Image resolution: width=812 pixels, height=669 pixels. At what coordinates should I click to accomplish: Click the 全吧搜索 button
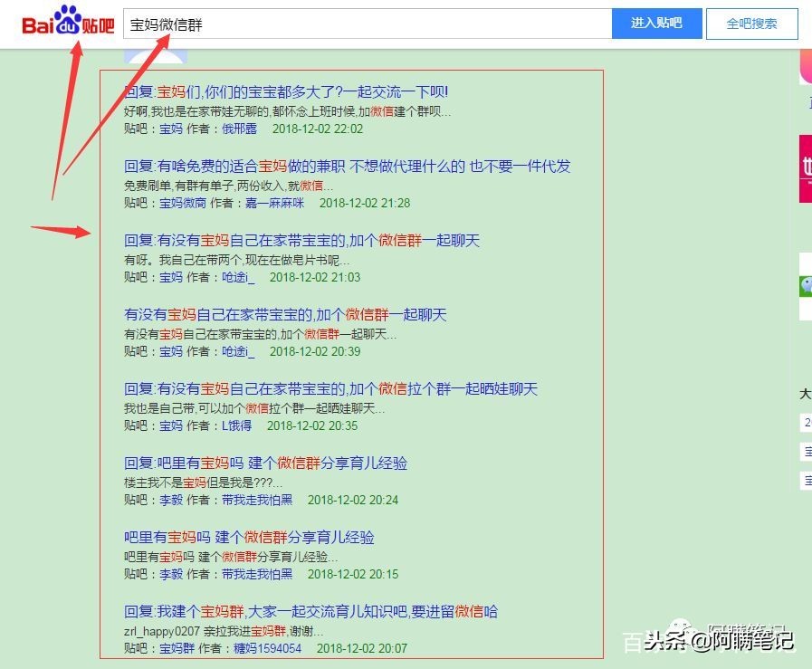tap(752, 24)
